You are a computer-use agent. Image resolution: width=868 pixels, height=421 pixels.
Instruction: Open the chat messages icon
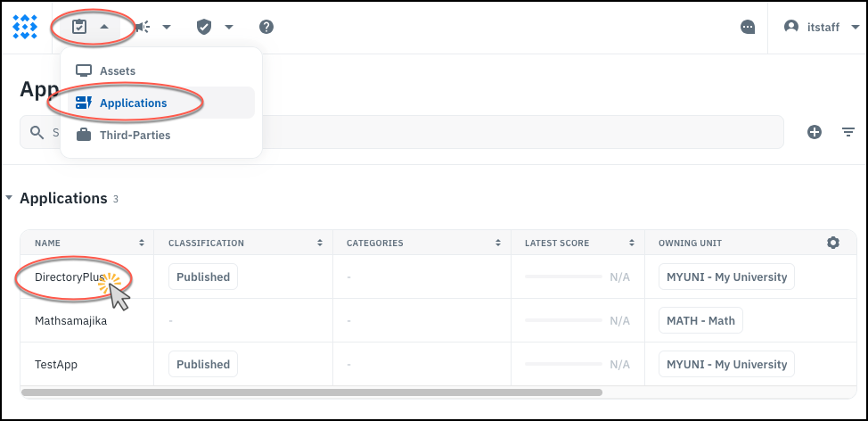pyautogui.click(x=748, y=27)
